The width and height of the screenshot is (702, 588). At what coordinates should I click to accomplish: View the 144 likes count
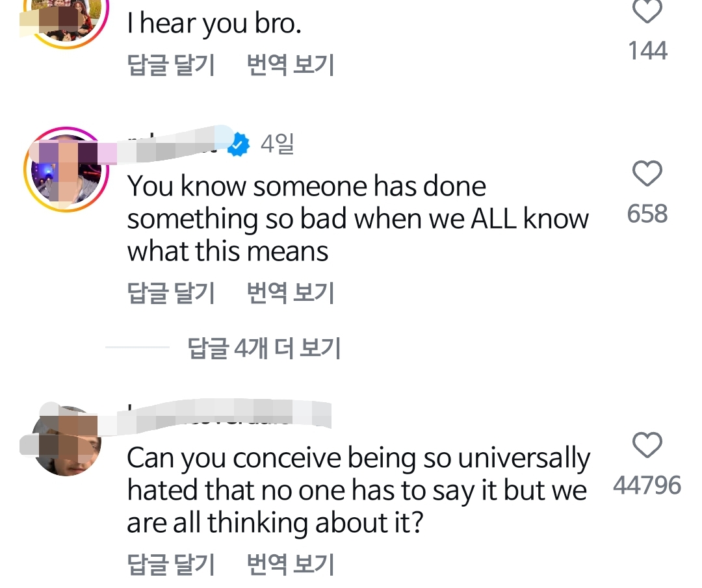[647, 50]
